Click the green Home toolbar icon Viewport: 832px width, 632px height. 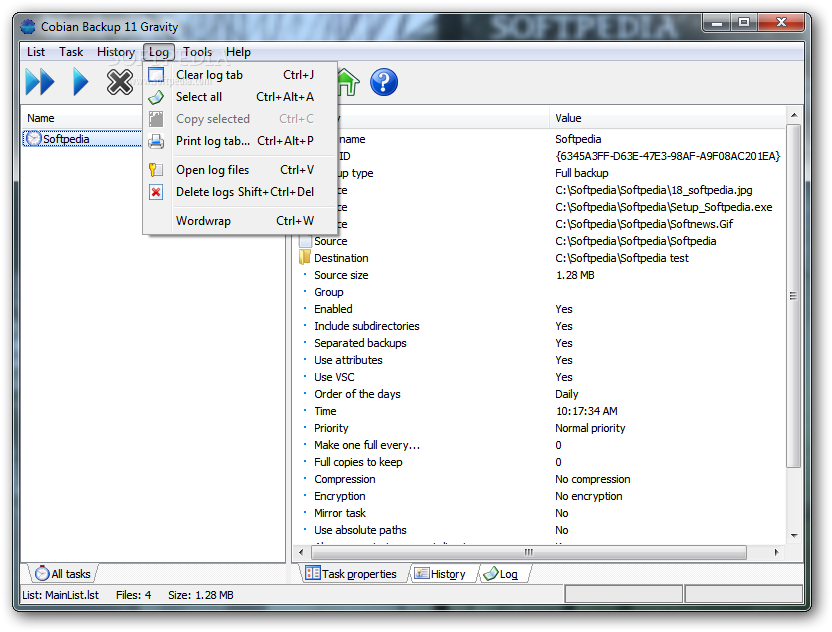click(x=348, y=82)
